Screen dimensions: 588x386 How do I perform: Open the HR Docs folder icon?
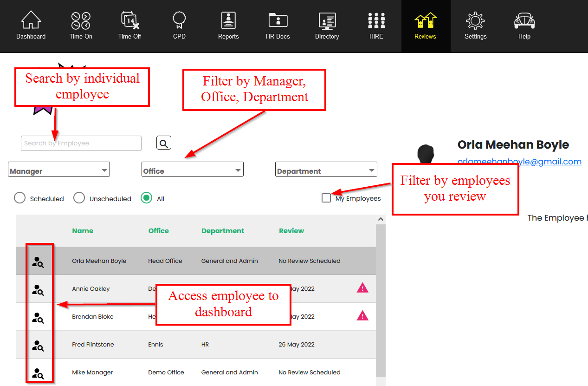click(278, 21)
